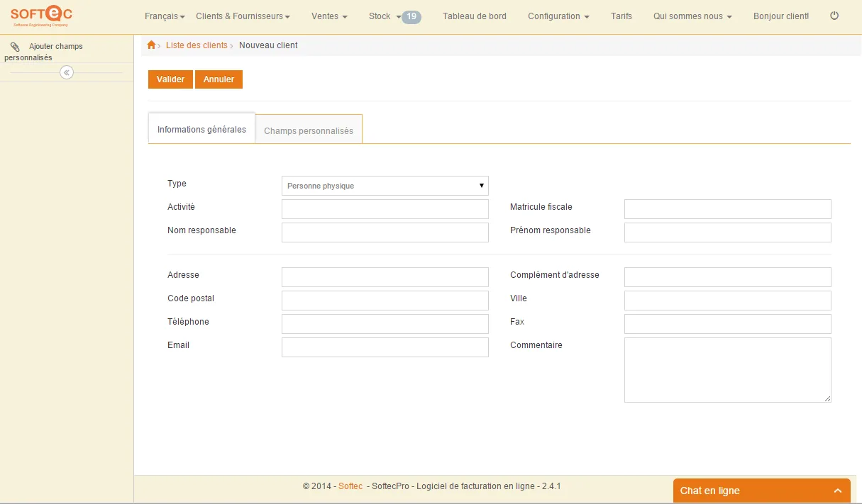
Task: Click the Activité input field
Action: click(x=385, y=209)
